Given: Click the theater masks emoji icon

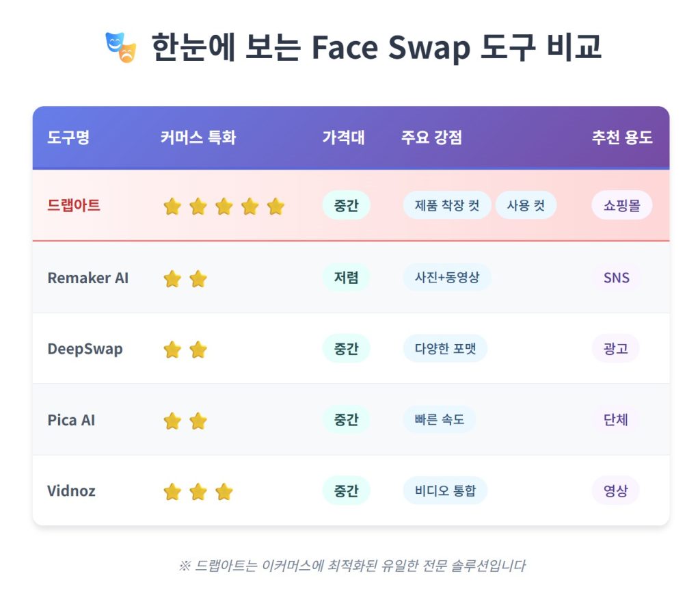Looking at the screenshot, I should (x=121, y=47).
